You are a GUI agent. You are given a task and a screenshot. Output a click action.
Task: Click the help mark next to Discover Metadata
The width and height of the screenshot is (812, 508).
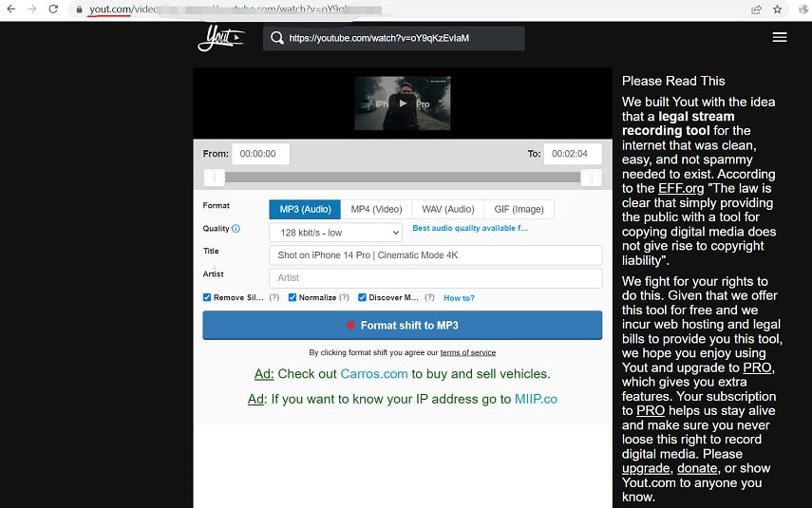[x=429, y=297]
